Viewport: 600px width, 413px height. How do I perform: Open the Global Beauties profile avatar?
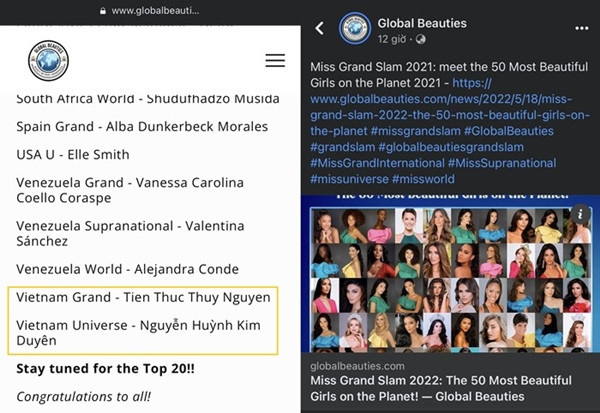pos(355,28)
